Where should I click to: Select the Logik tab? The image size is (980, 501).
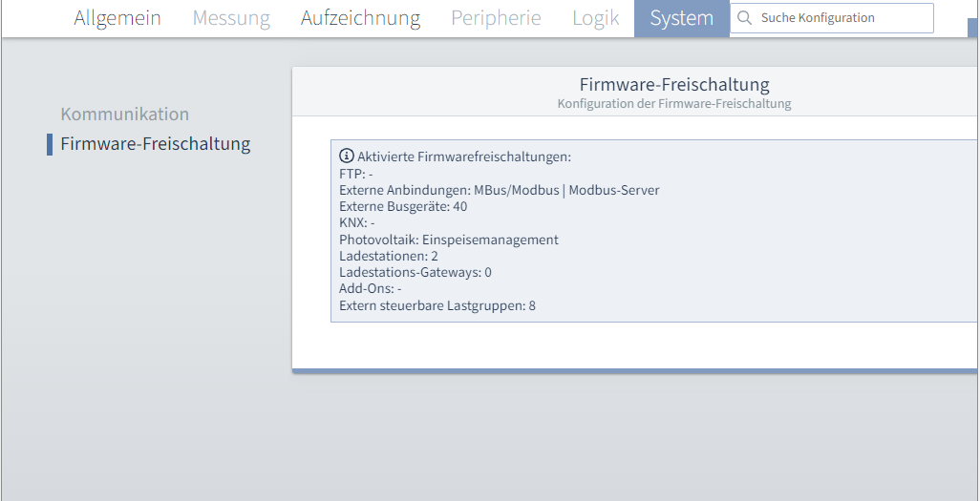[x=596, y=18]
